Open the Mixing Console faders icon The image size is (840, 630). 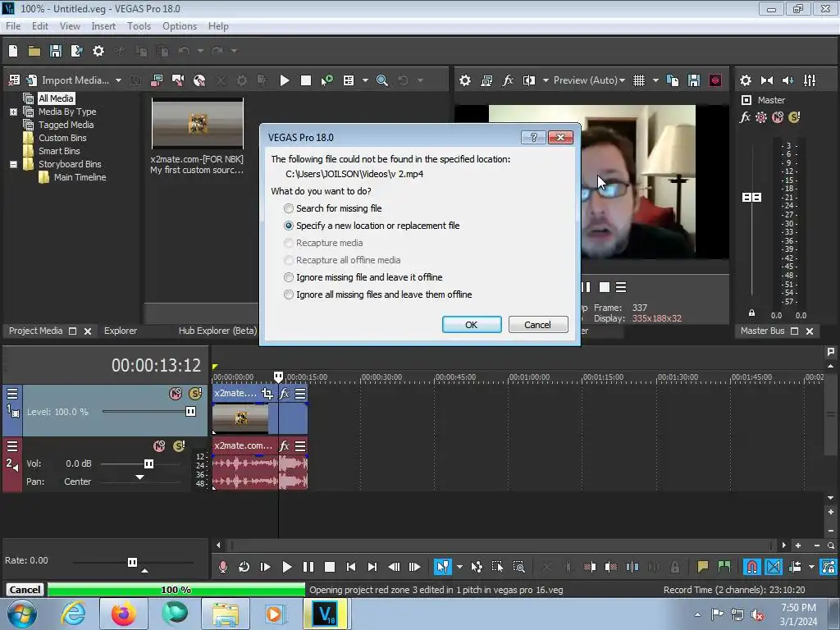810,80
